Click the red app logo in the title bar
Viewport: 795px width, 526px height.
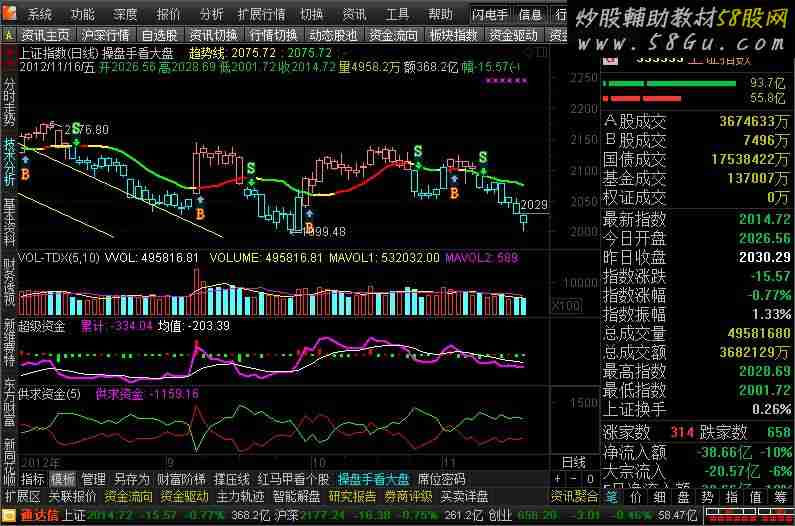tap(10, 14)
